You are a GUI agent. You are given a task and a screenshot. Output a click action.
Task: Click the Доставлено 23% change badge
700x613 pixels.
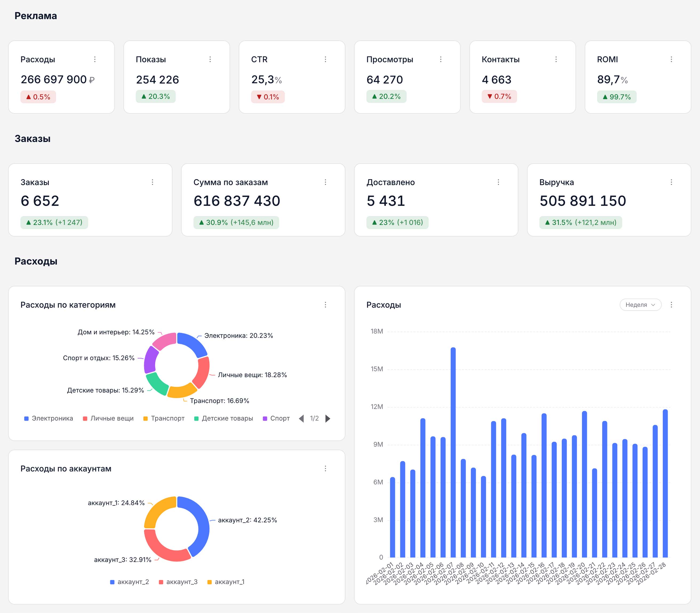[397, 222]
